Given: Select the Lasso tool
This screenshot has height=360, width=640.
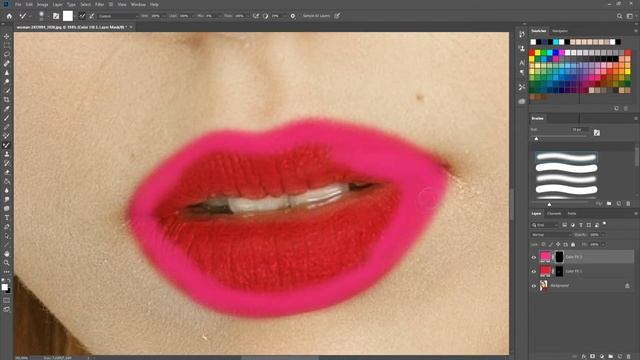Looking at the screenshot, I should click(7, 55).
